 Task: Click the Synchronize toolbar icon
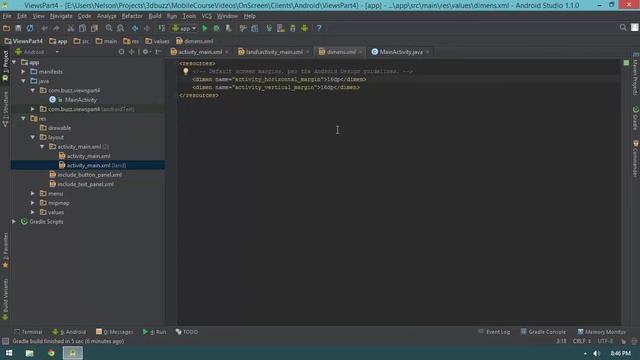[x=30, y=28]
